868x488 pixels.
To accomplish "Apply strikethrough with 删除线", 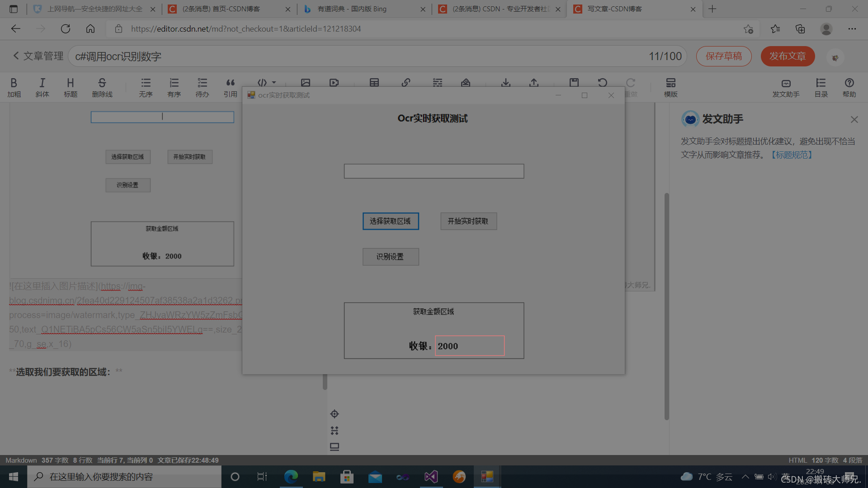I will click(102, 87).
